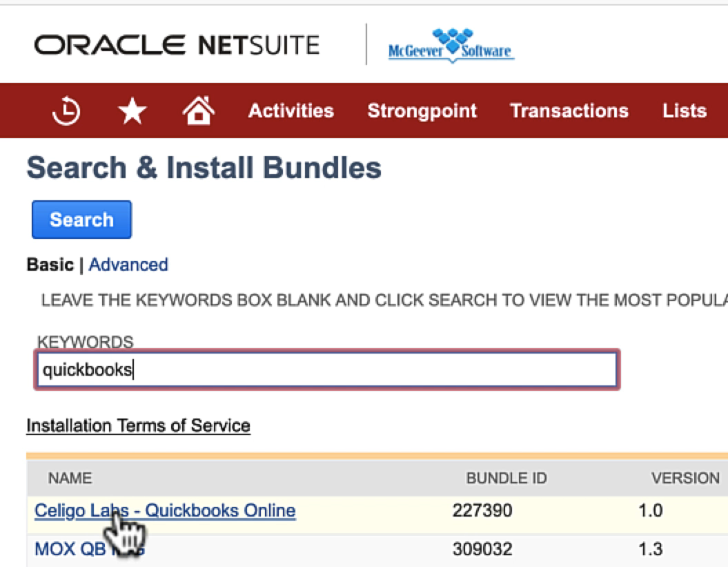Screen dimensions: 728x567
Task: Select bundle ID 227390 cell
Action: coord(482,510)
